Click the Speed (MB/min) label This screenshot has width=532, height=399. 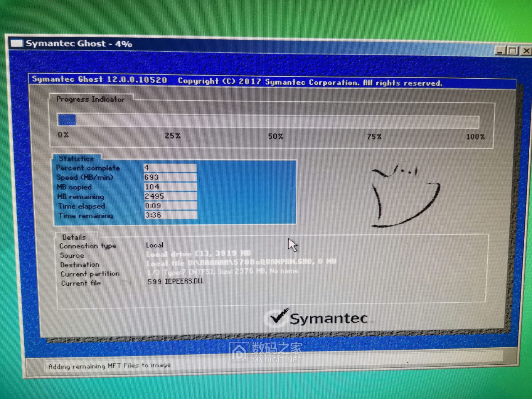pos(85,177)
